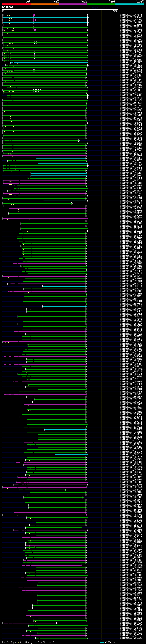Open hit UniRef100_Q41289
The image size is (146, 644).
tap(131, 22)
